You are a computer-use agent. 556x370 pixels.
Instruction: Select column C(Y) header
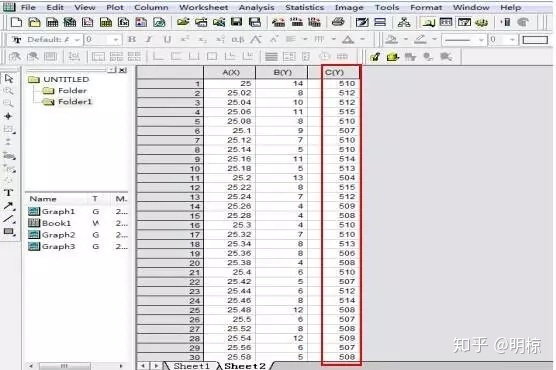(x=334, y=72)
